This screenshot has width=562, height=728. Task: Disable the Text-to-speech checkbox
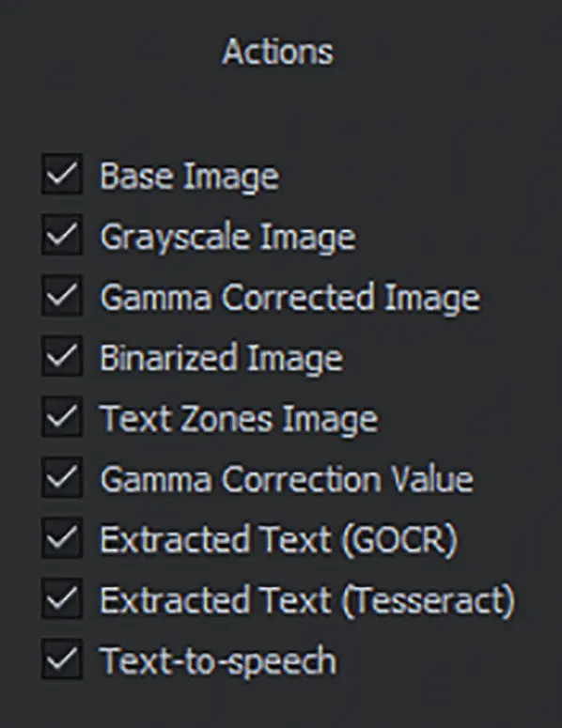[62, 658]
